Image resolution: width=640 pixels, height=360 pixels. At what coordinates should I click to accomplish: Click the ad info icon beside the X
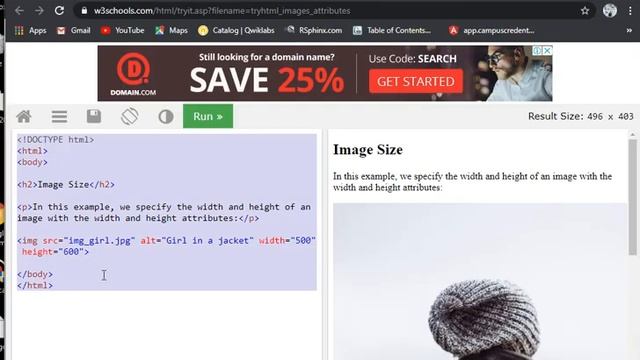pos(538,51)
